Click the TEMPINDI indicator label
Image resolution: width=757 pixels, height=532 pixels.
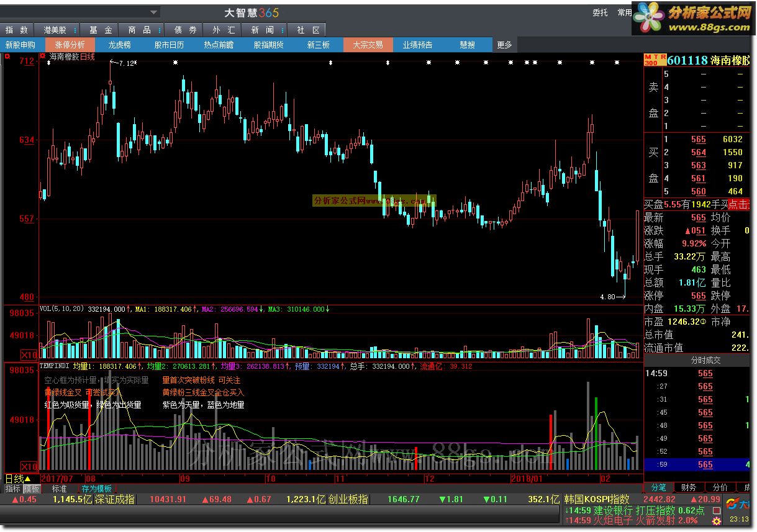coord(55,366)
